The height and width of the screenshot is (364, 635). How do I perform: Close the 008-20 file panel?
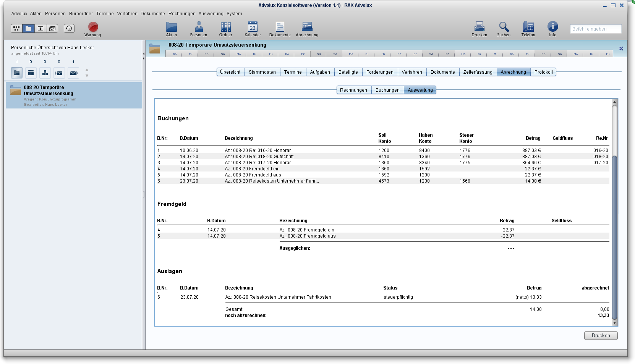pos(621,49)
